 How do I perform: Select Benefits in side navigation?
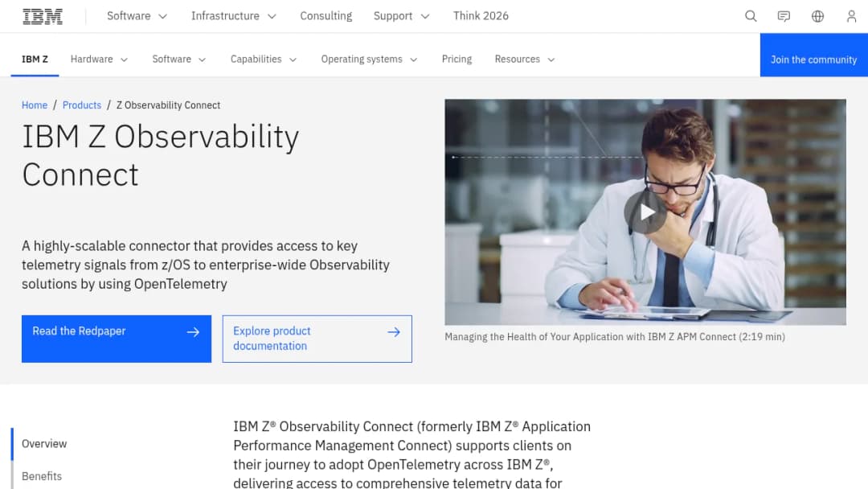(x=42, y=476)
